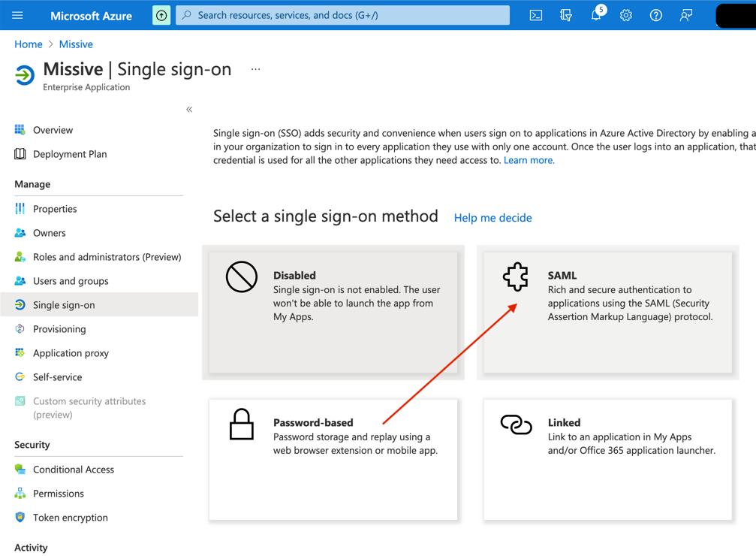Select the SAML sign-on method card

tap(607, 312)
